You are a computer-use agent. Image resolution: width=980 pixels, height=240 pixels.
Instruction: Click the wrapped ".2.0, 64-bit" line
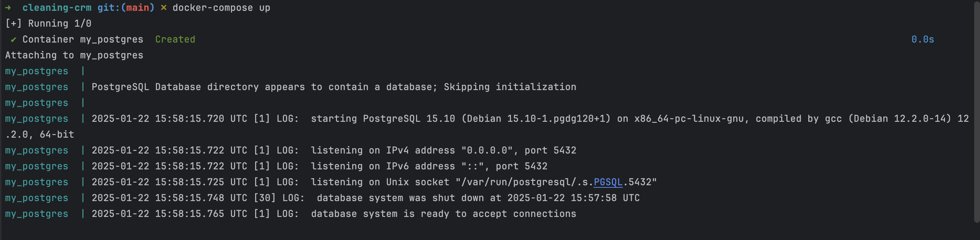point(40,134)
